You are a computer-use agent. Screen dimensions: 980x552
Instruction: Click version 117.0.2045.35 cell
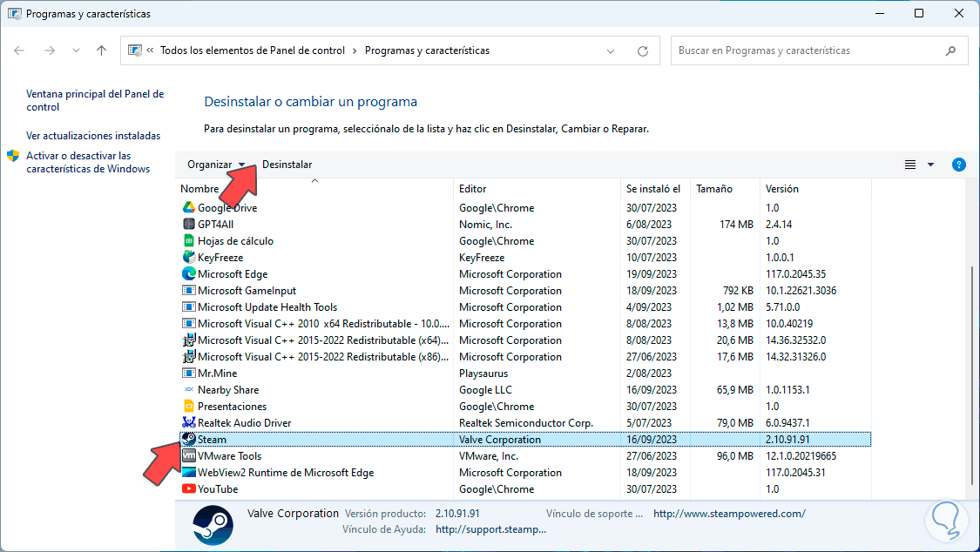tap(795, 274)
